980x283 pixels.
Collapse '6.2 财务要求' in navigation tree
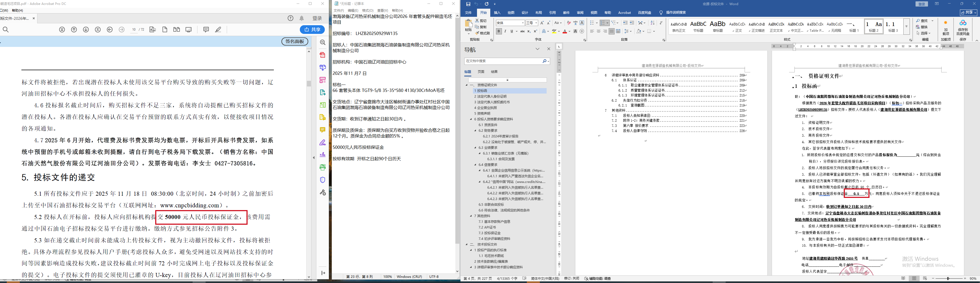pyautogui.click(x=476, y=131)
